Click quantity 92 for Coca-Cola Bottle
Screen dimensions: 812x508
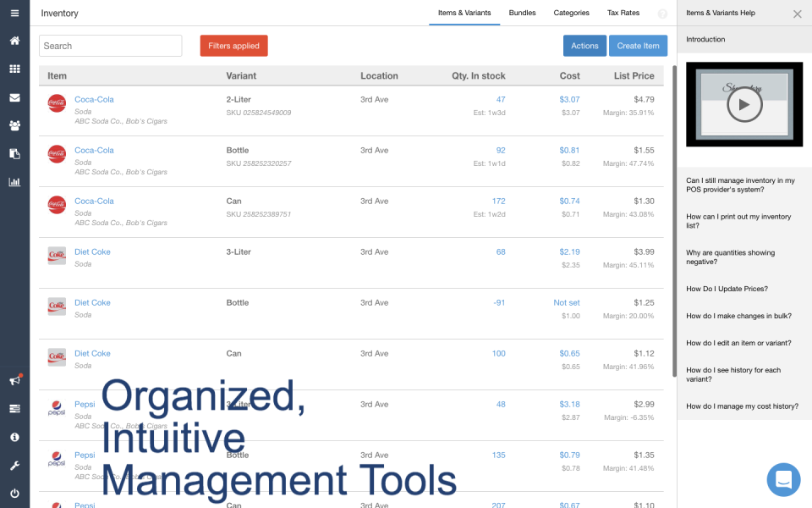pyautogui.click(x=501, y=151)
